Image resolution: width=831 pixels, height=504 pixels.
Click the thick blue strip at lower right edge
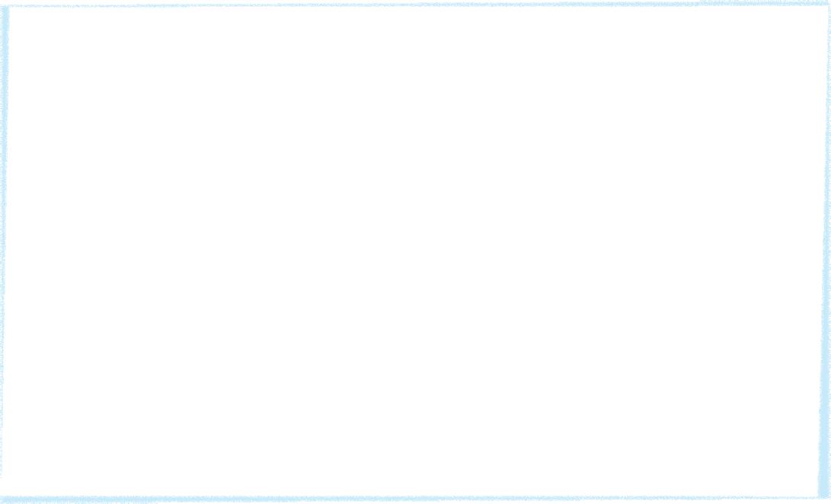(x=824, y=419)
